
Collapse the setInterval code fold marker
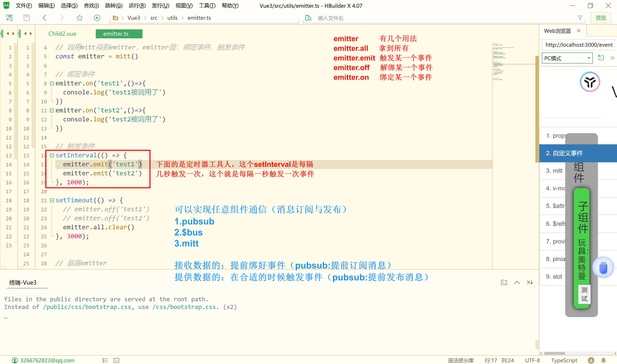pyautogui.click(x=52, y=155)
